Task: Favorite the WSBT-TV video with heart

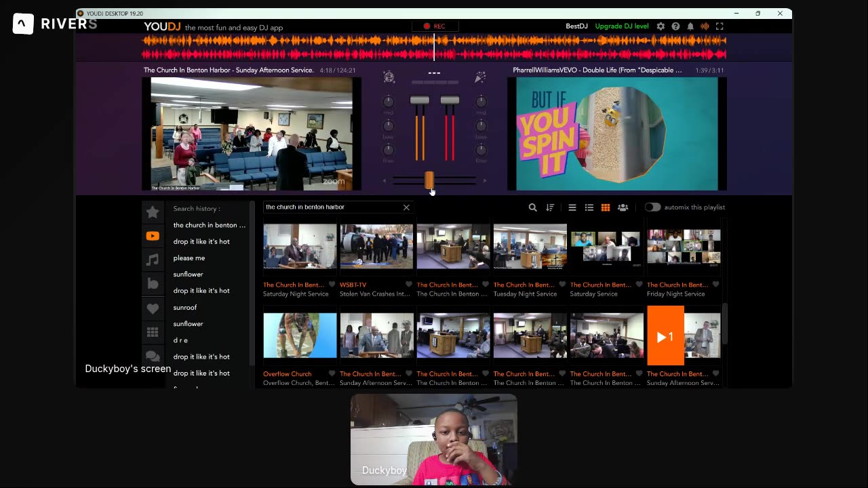Action: pyautogui.click(x=409, y=285)
